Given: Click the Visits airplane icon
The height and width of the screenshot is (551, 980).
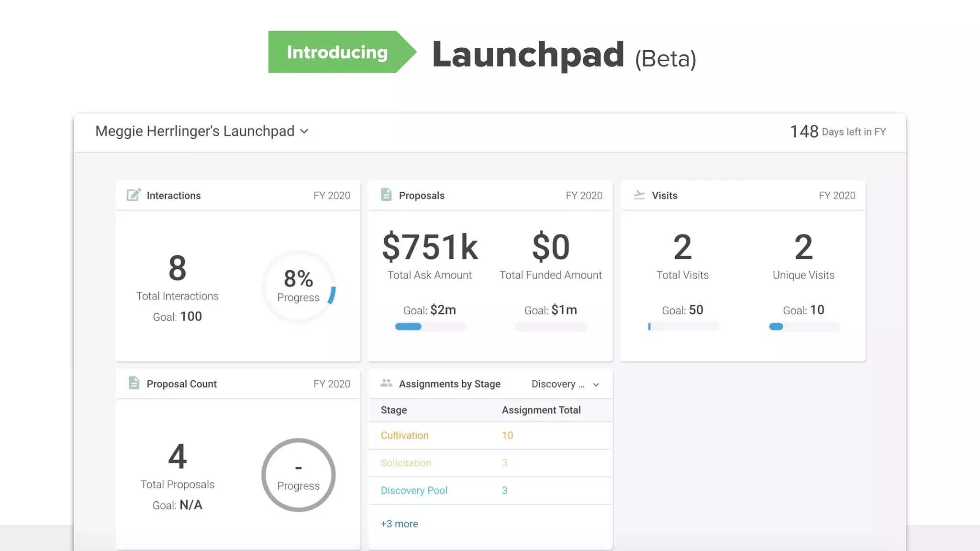Looking at the screenshot, I should click(x=639, y=195).
